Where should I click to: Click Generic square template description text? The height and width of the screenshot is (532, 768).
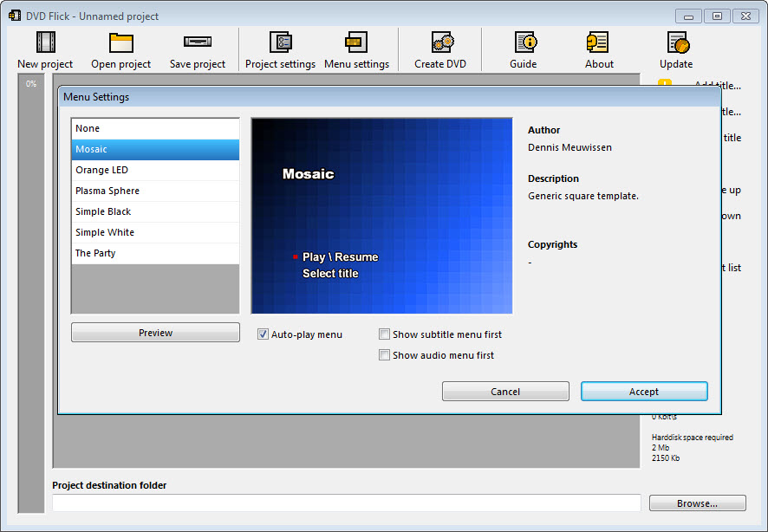click(x=583, y=196)
